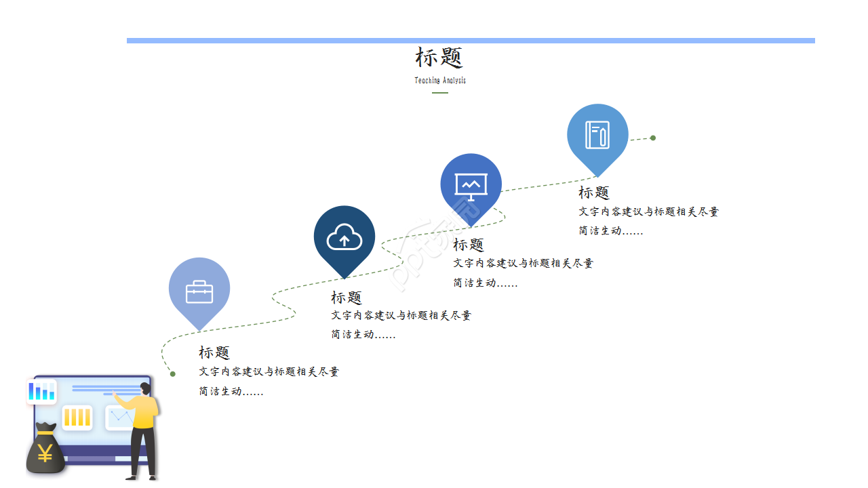Select the 标题 heading under the cloud pin
Image resolution: width=868 pixels, height=488 pixels.
(347, 297)
